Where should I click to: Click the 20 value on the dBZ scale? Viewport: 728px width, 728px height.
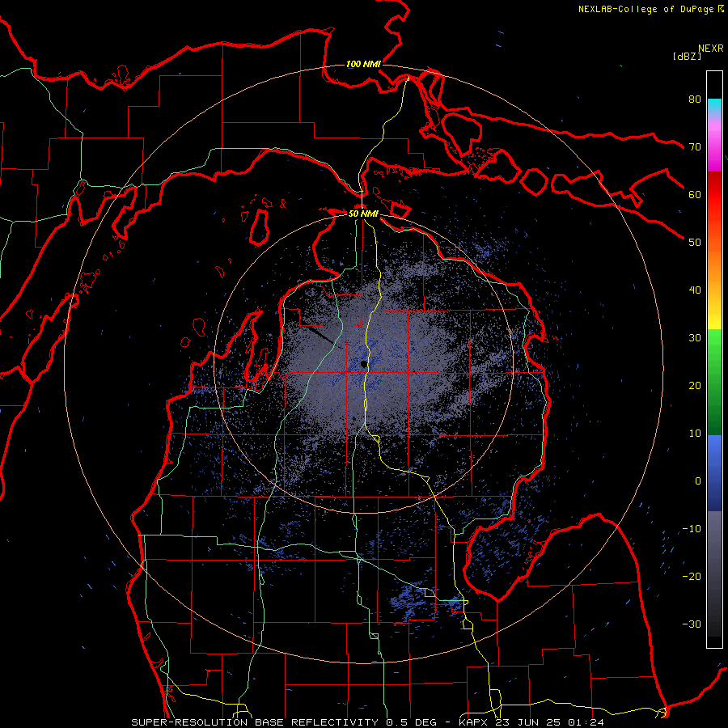tap(695, 385)
